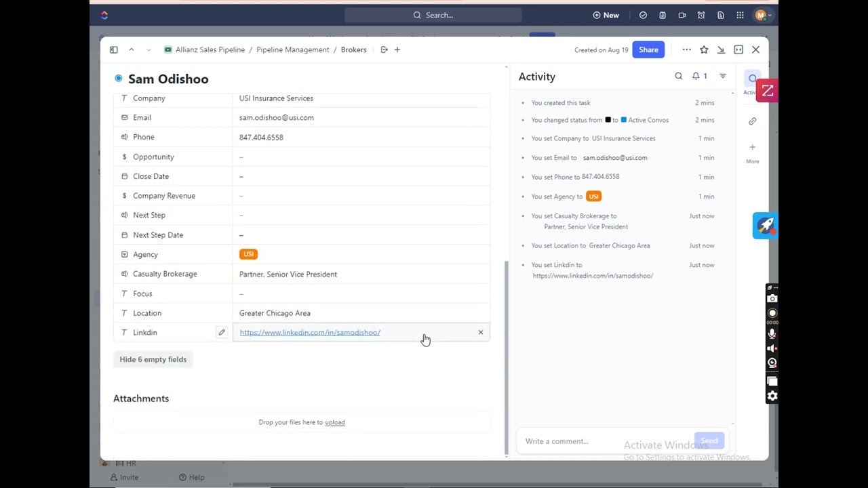This screenshot has width=868, height=488.
Task: Go to previous task arrow up
Action: [x=132, y=49]
